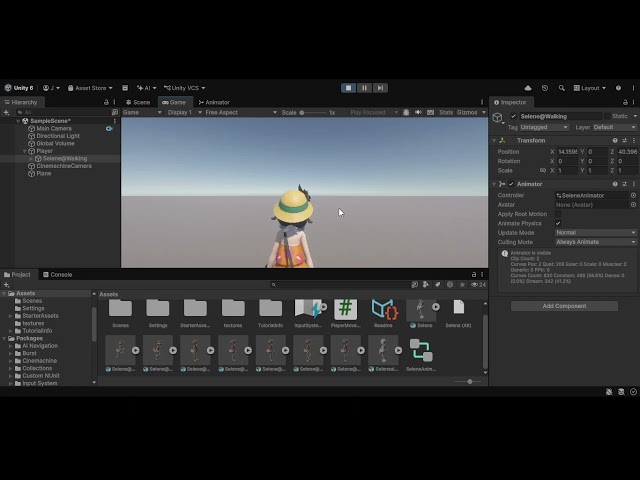The width and height of the screenshot is (640, 480).
Task: Collapse the Transform component
Action: click(x=494, y=140)
